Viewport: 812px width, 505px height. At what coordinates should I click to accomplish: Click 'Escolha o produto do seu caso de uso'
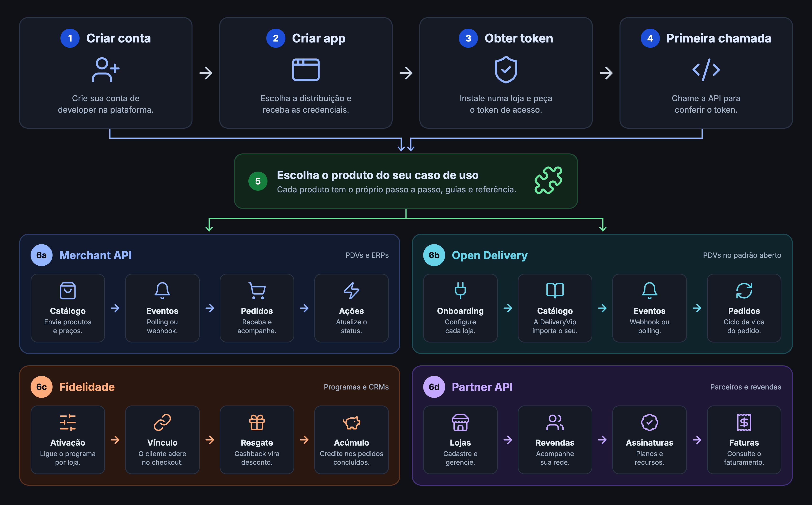(x=378, y=175)
